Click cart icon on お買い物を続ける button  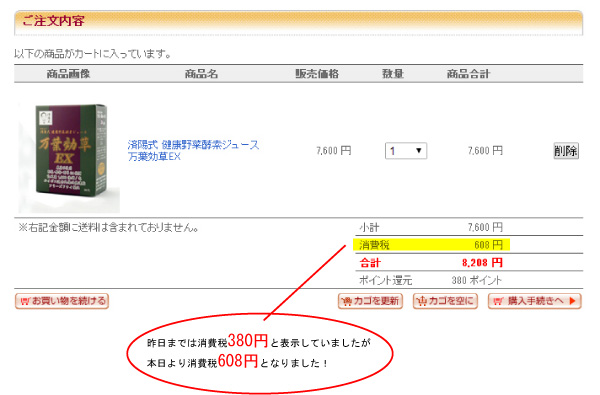(25, 301)
